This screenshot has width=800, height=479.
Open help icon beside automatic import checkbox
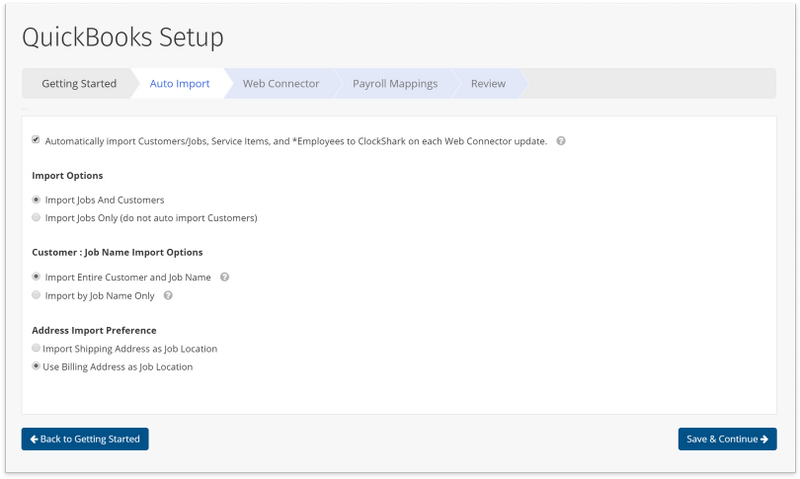click(561, 141)
